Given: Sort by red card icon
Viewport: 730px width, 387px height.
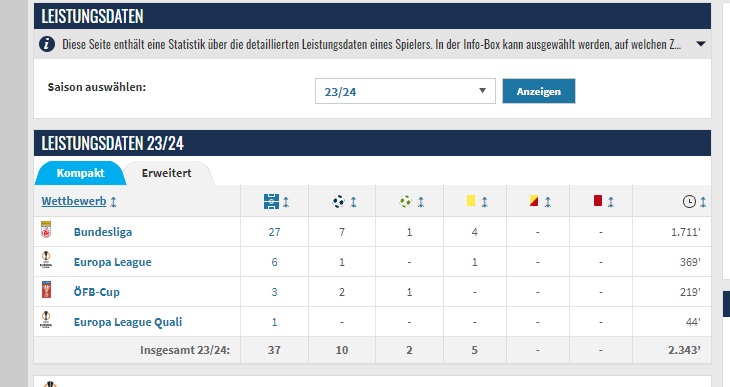Looking at the screenshot, I should click(x=598, y=201).
